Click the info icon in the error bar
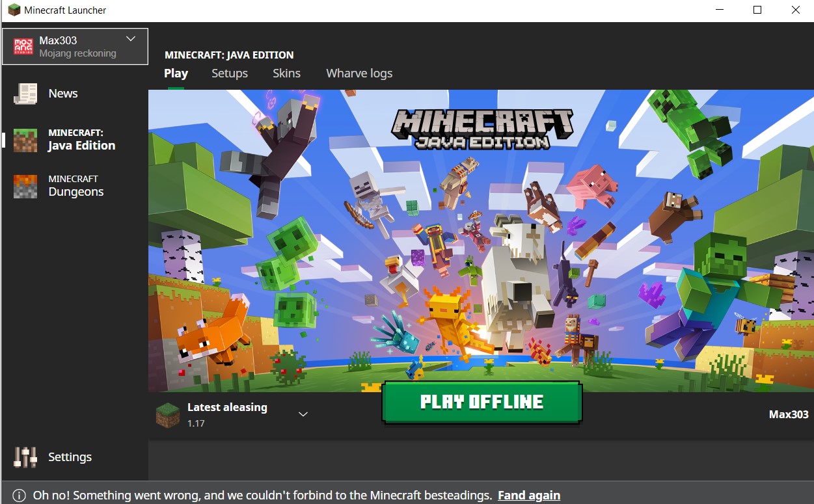 19,496
